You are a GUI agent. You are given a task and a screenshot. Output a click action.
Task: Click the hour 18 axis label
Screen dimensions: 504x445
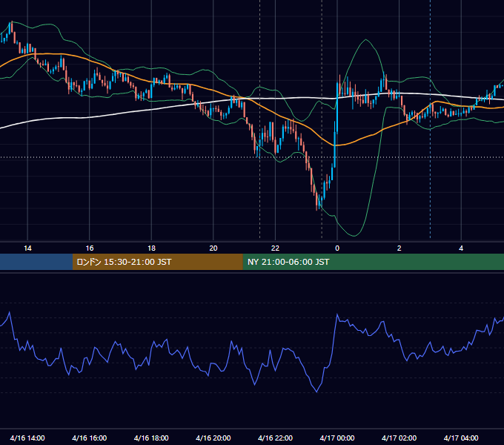click(x=151, y=248)
